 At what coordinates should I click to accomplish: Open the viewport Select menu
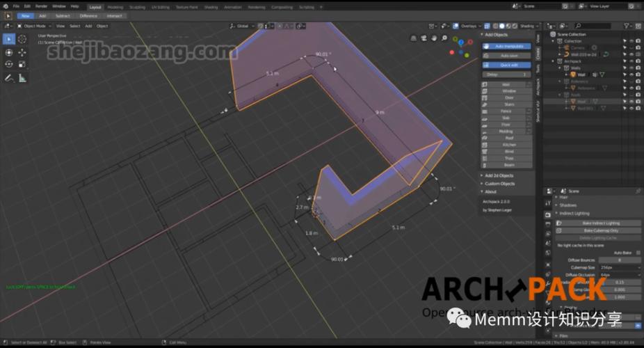[x=74, y=26]
